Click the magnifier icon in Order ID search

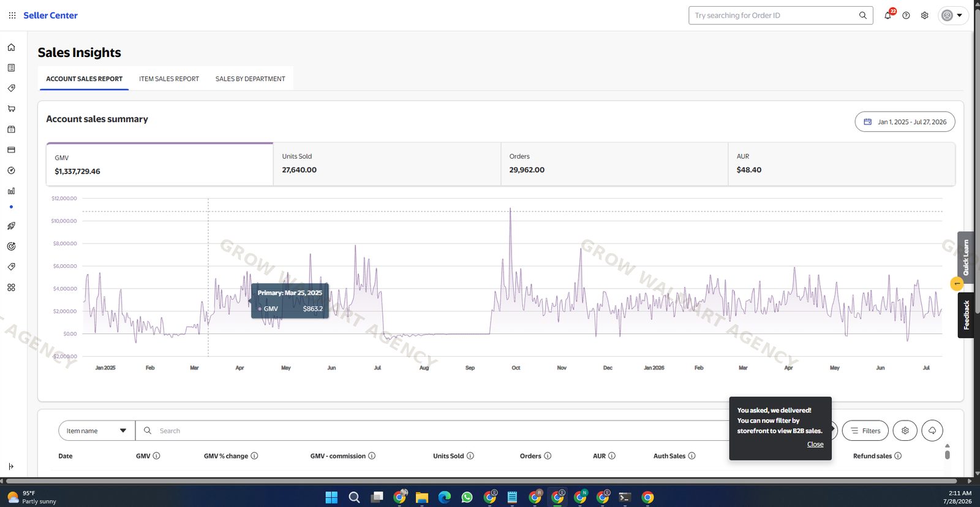click(862, 15)
